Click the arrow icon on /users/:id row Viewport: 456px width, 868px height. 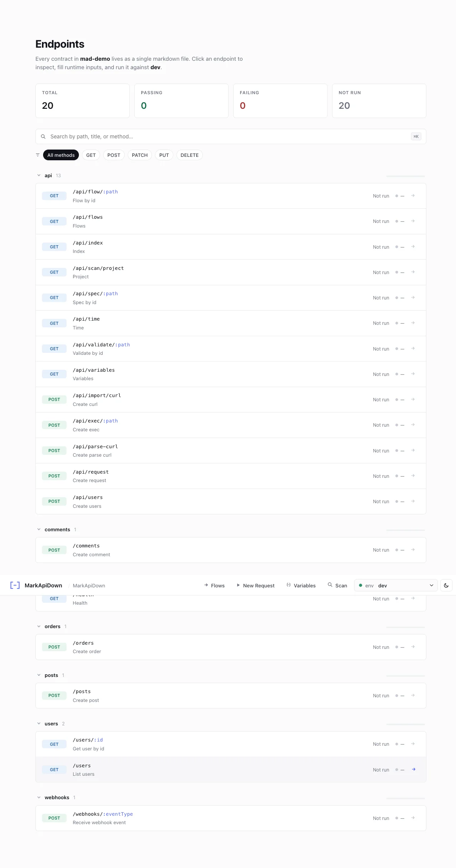click(x=413, y=744)
